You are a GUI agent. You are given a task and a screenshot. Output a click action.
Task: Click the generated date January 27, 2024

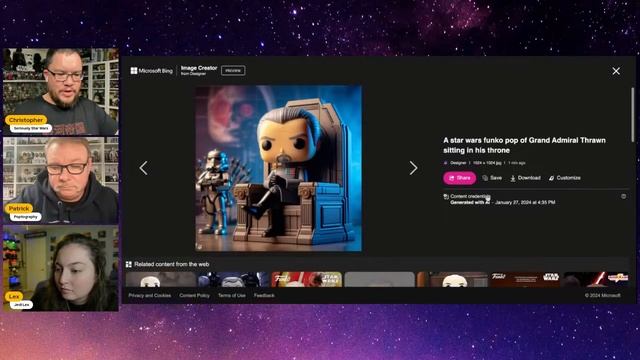(525, 202)
